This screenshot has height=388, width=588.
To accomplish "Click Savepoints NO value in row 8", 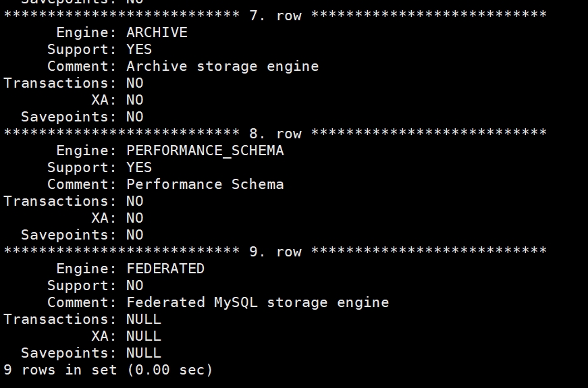I will tap(135, 235).
